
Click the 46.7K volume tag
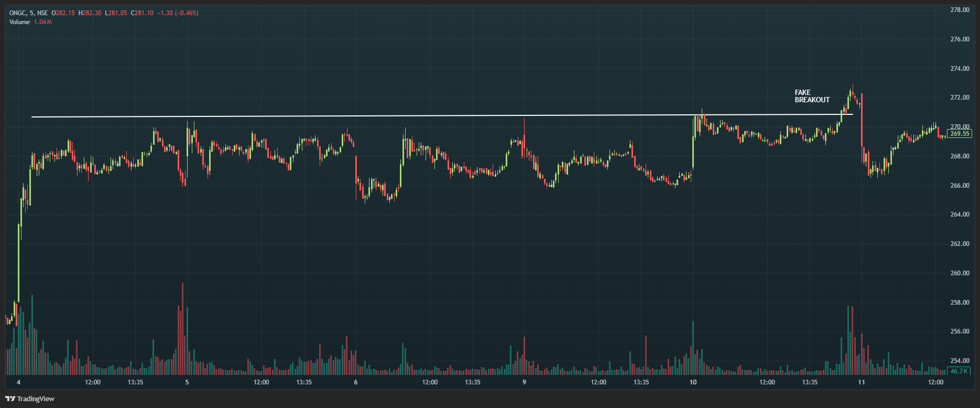pyautogui.click(x=959, y=371)
